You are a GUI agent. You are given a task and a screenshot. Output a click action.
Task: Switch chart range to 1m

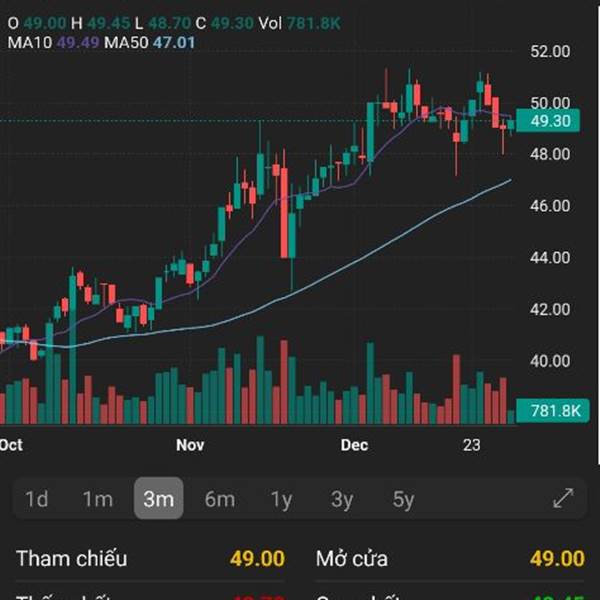98,499
